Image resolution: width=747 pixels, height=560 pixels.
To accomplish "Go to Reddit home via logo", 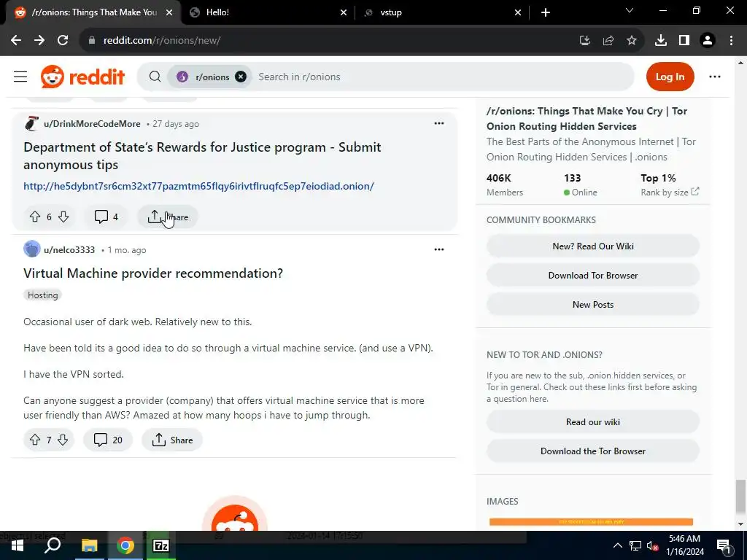I will pos(82,77).
